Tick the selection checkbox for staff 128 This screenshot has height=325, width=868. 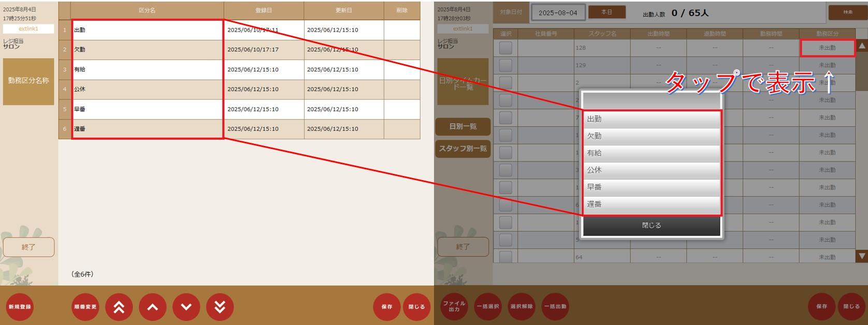[505, 48]
